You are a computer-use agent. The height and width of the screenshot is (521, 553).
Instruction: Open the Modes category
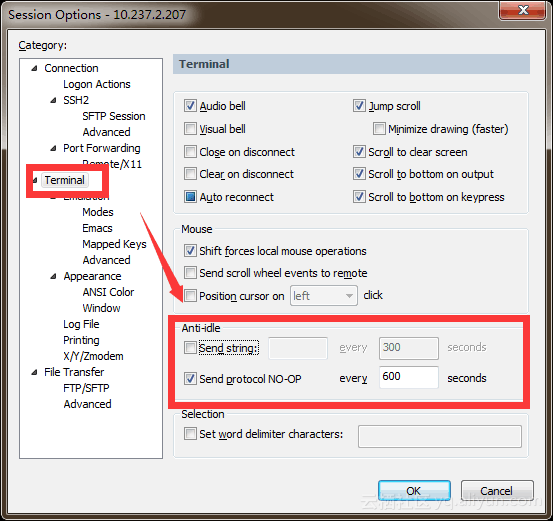pos(98,212)
